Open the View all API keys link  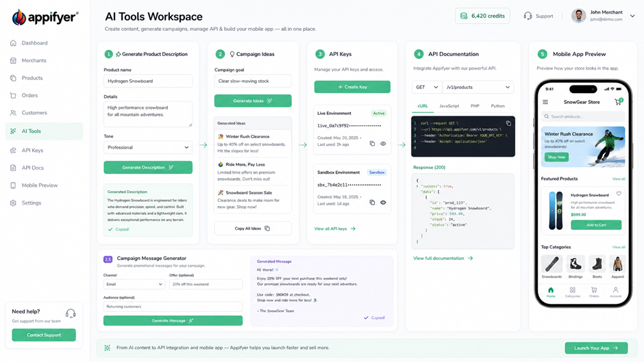click(x=335, y=229)
